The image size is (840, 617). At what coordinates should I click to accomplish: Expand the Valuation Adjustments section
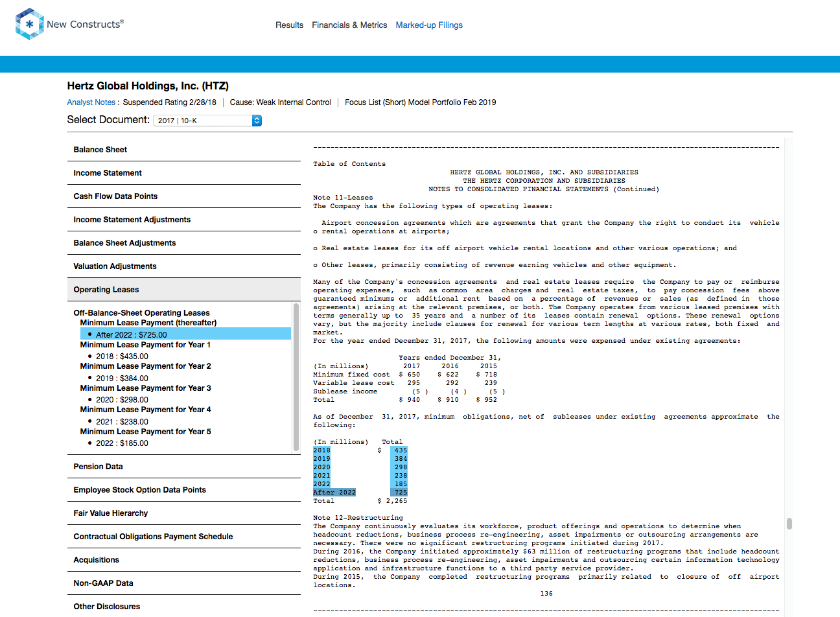coord(184,266)
